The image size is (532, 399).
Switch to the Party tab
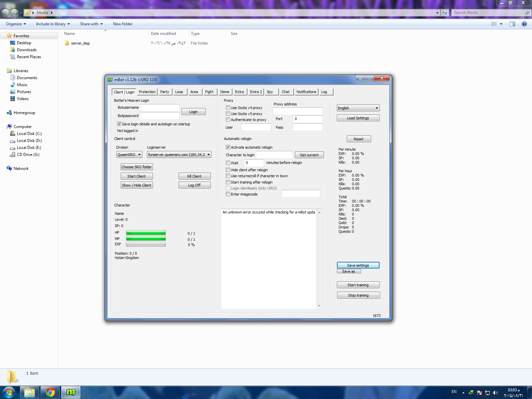tap(165, 92)
